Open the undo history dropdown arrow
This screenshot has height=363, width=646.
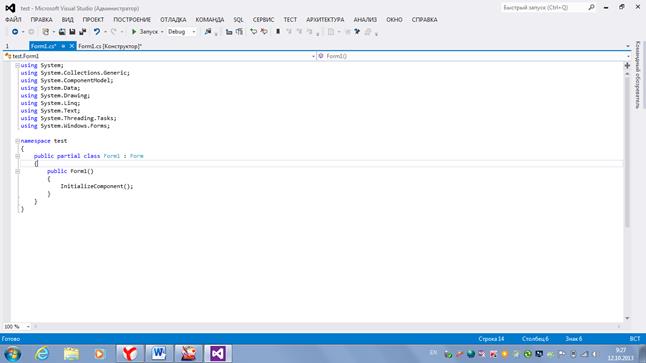pos(105,32)
